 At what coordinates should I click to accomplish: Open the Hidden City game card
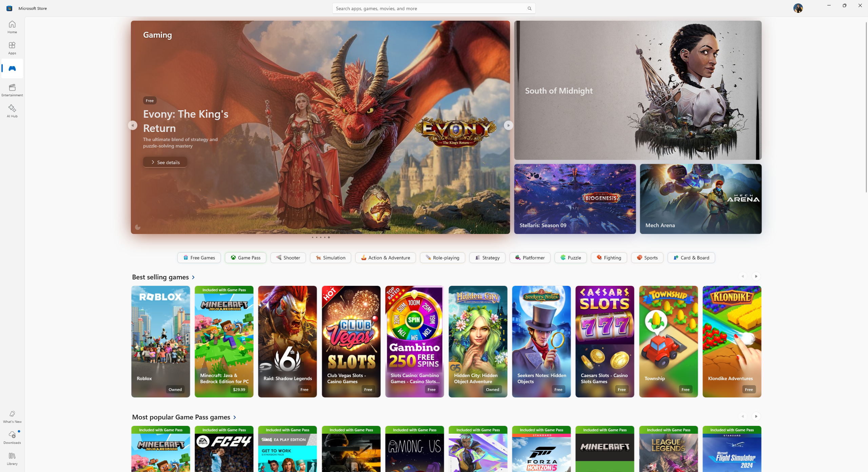pos(478,341)
